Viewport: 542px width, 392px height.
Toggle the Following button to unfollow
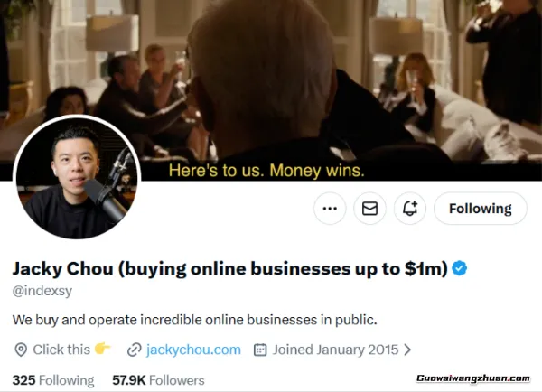(x=481, y=209)
